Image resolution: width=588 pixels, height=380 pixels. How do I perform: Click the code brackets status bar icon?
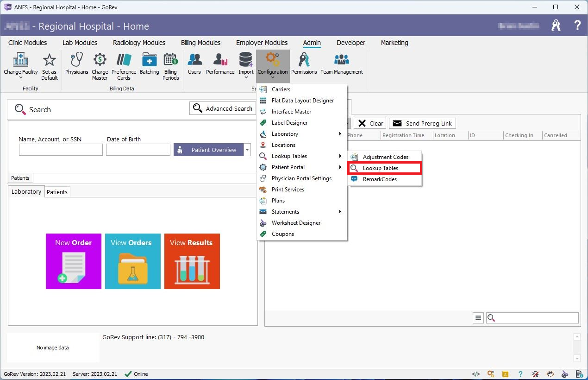[475, 374]
